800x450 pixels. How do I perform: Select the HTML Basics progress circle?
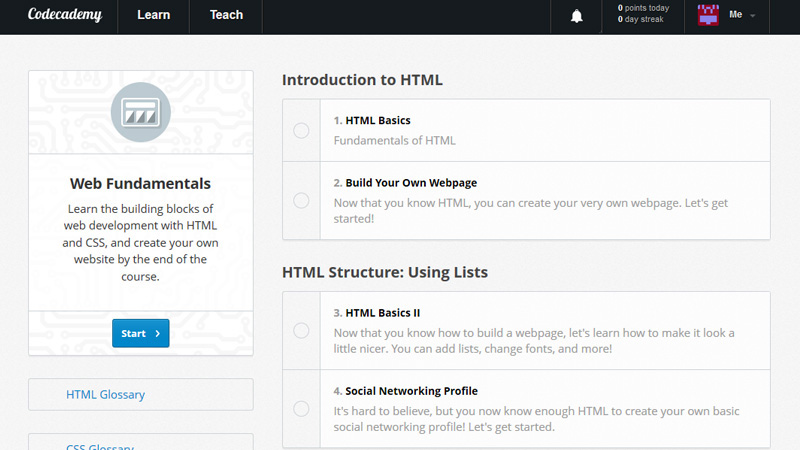(301, 131)
